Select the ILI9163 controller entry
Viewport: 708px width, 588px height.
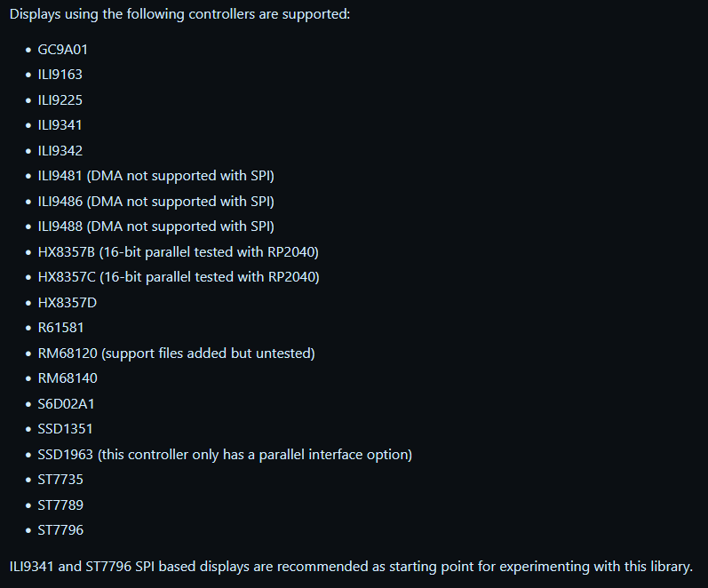coord(60,75)
